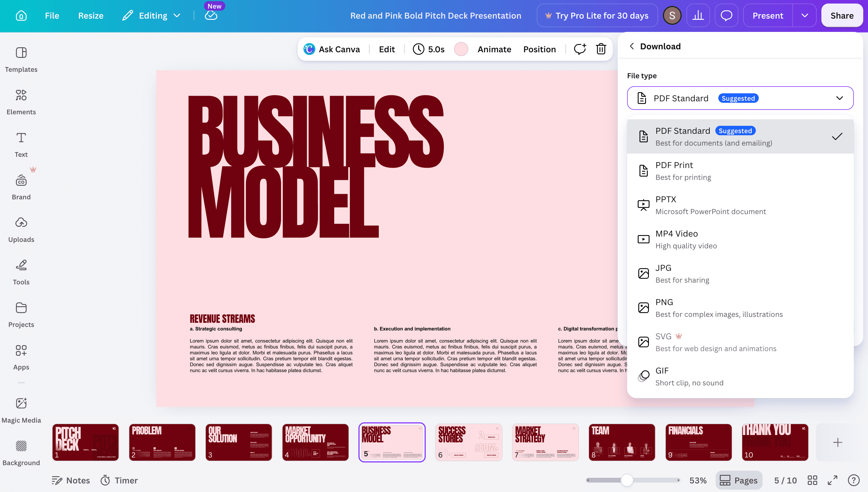
Task: Open Magic Media in sidebar
Action: click(x=21, y=410)
